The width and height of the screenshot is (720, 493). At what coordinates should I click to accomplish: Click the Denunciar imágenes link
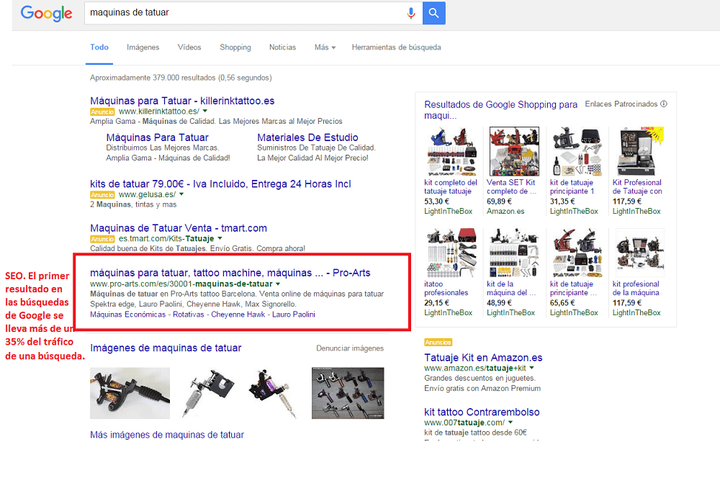(x=349, y=348)
